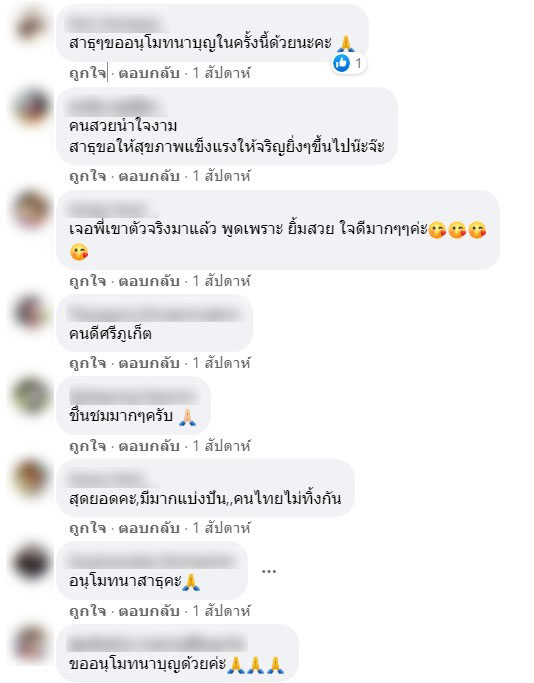Click ตอบกลับ under คนดีศรีภูเก็ต comment
Screen dimensions: 534x683
149,362
